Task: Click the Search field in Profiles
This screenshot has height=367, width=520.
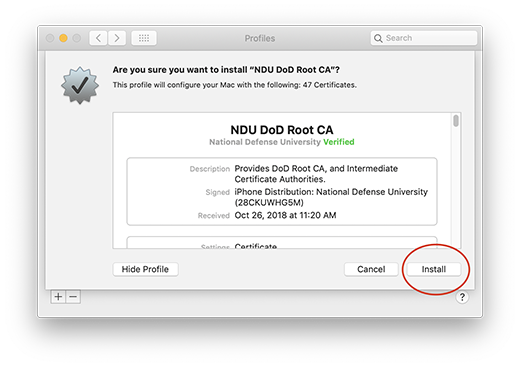Action: pos(424,38)
